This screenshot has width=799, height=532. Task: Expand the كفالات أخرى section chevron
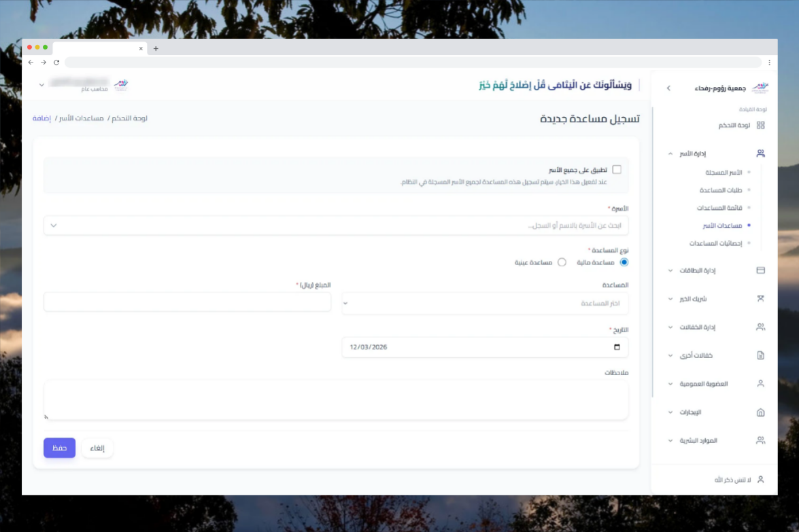670,356
